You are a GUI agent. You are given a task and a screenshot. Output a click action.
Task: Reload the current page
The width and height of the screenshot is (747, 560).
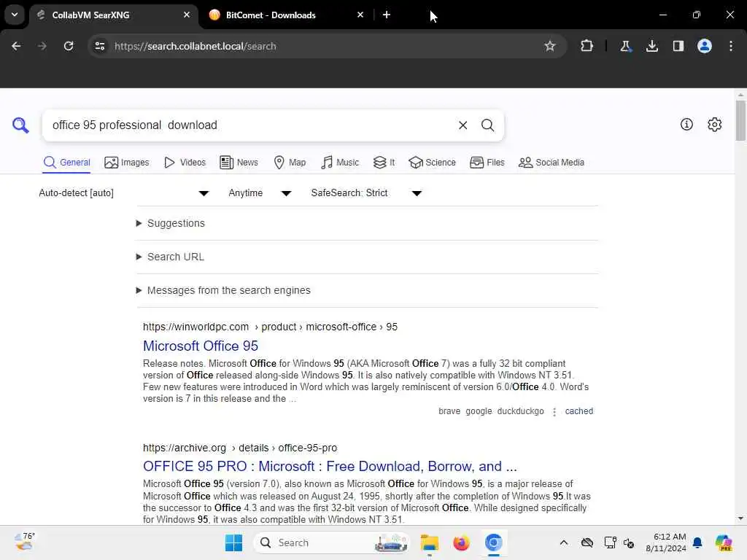click(69, 46)
